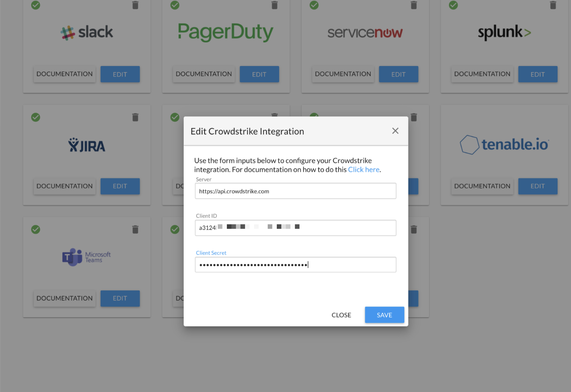Edit the Microsoft Teams integration
This screenshot has width=571, height=392.
click(x=120, y=298)
